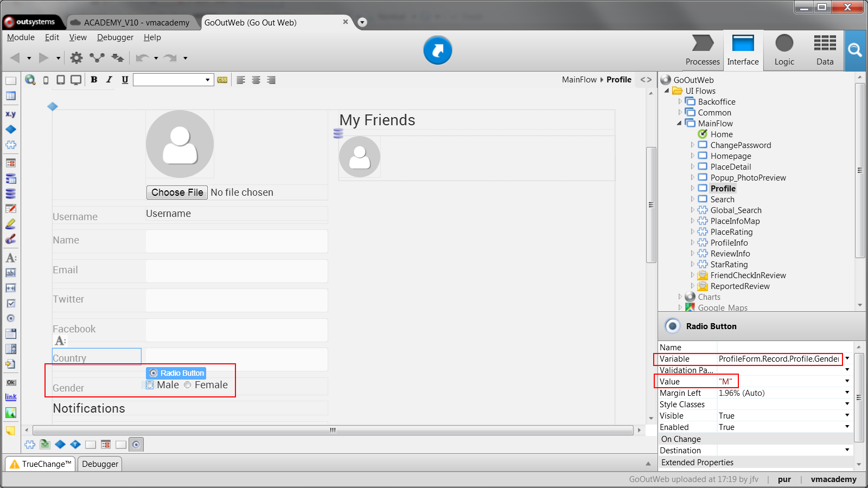868x488 pixels.
Task: Open the Logic layer
Action: (x=784, y=50)
